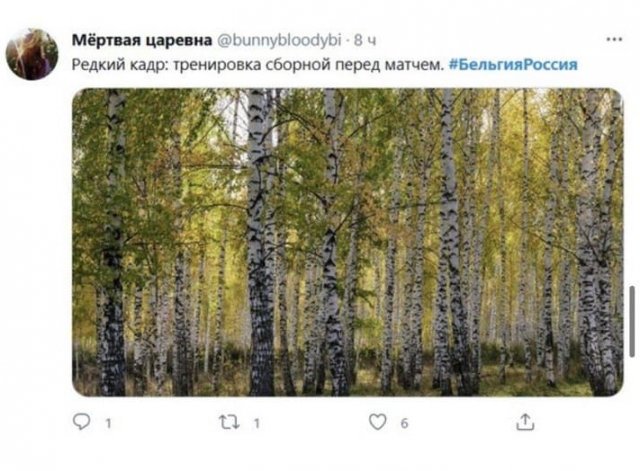Click the reply count beside speech bubble
This screenshot has width=640, height=471.
click(108, 424)
